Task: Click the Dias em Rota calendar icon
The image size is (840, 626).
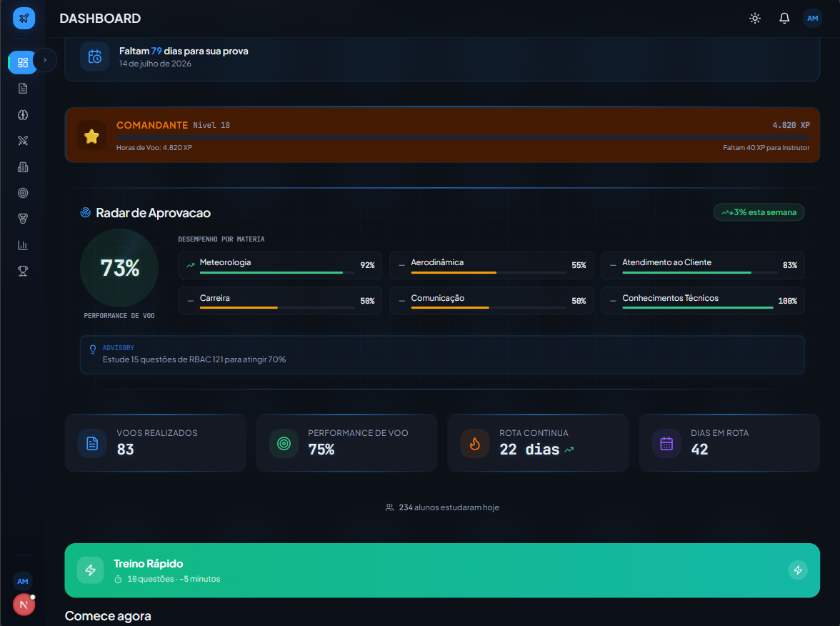Action: tap(666, 444)
